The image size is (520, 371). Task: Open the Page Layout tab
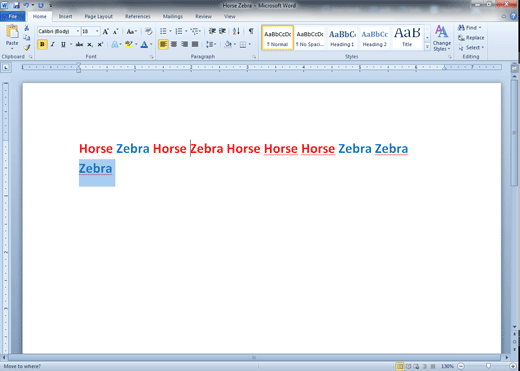coord(98,16)
